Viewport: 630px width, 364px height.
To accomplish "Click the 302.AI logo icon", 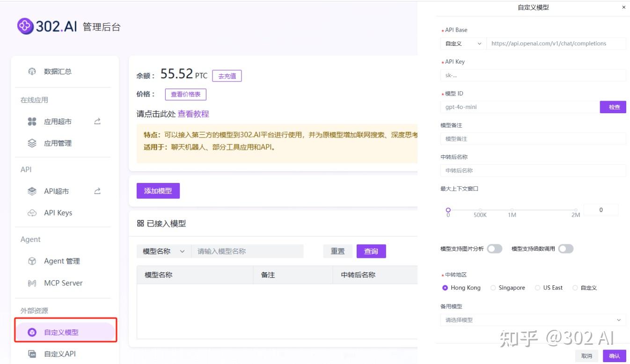I will click(25, 26).
